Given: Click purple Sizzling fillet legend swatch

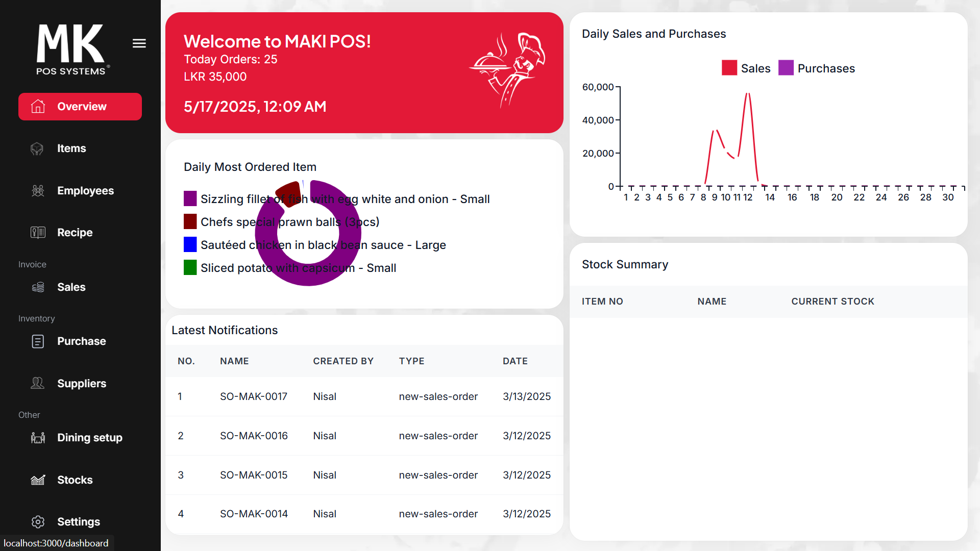Looking at the screenshot, I should pos(190,199).
